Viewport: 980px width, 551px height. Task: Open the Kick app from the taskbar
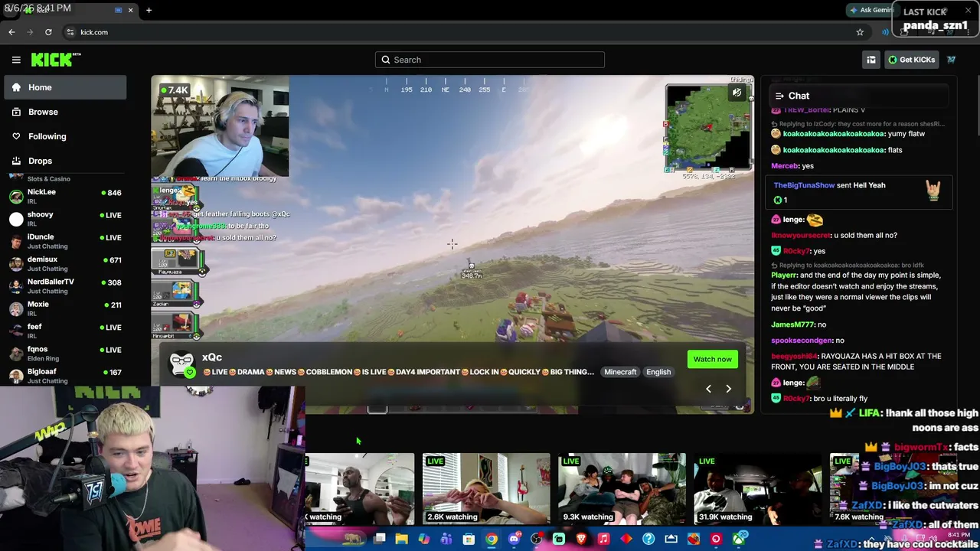coord(559,539)
